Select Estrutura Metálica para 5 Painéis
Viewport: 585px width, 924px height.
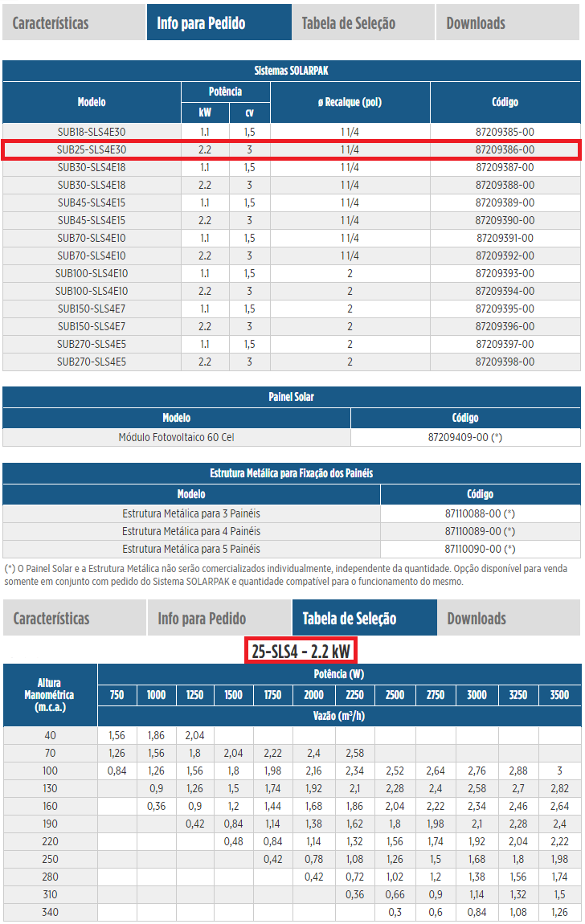click(x=191, y=550)
